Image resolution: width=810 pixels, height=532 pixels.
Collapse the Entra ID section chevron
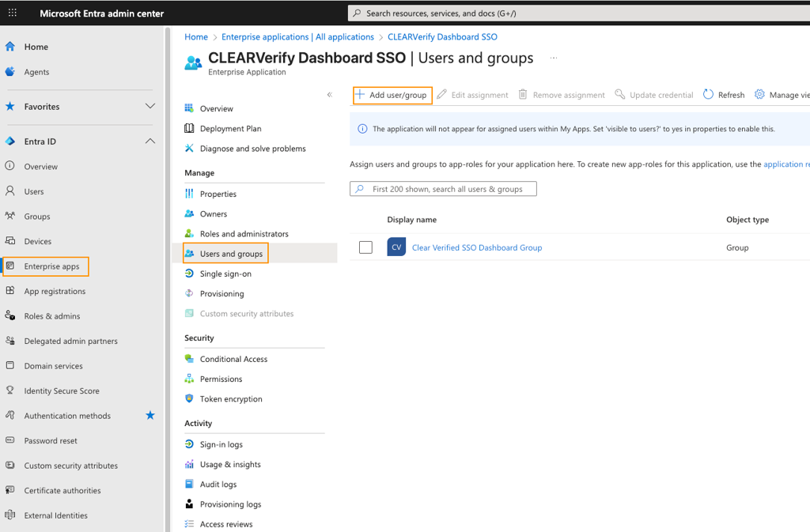(x=150, y=141)
